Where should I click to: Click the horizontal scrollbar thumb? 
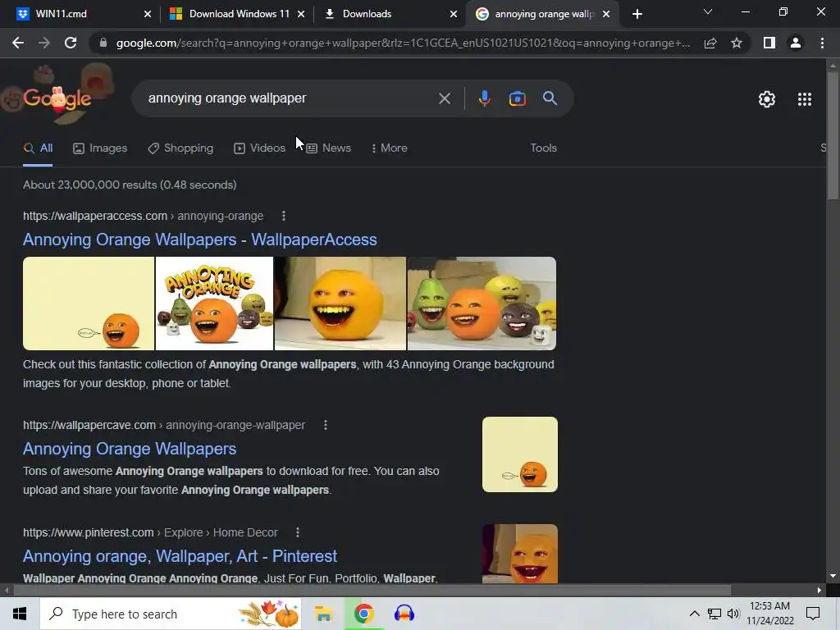(x=372, y=591)
